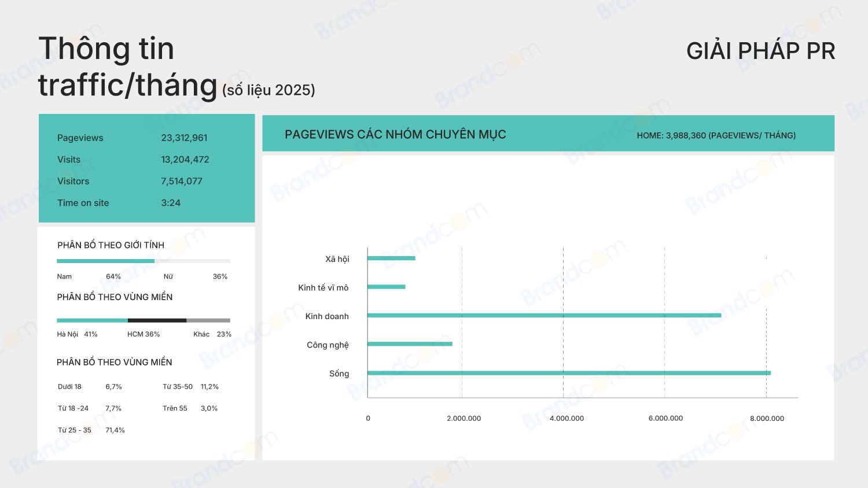This screenshot has height=488, width=868.
Task: Select the "GIẢI PHÁP PR" heading
Action: tap(760, 51)
